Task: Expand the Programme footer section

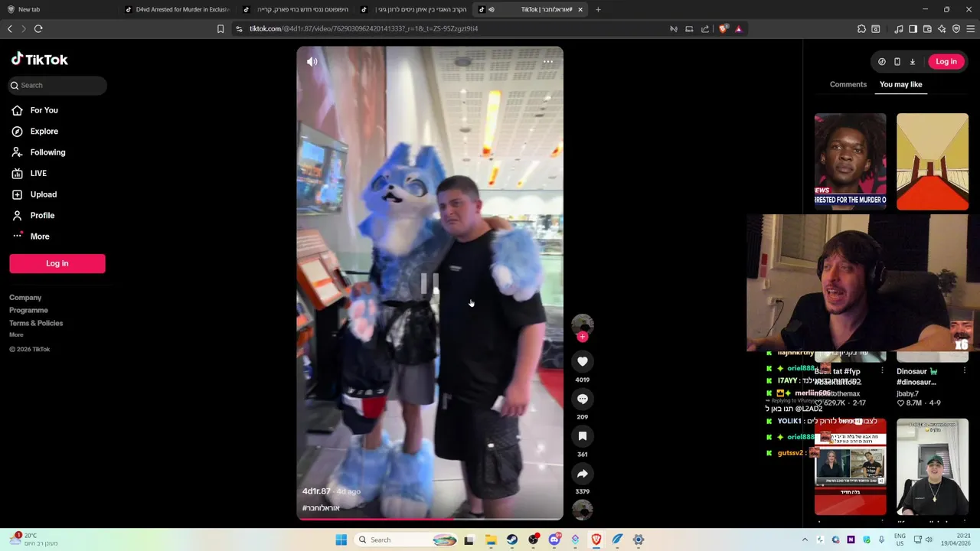Action: point(28,310)
